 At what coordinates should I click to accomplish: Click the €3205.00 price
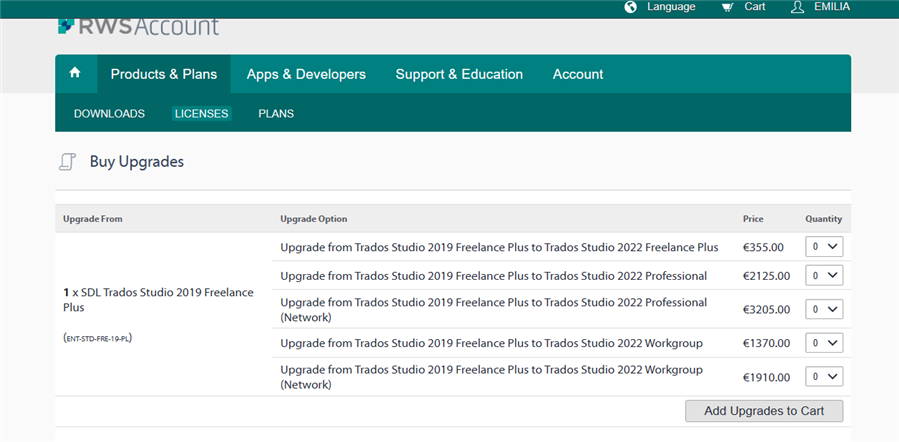click(767, 310)
